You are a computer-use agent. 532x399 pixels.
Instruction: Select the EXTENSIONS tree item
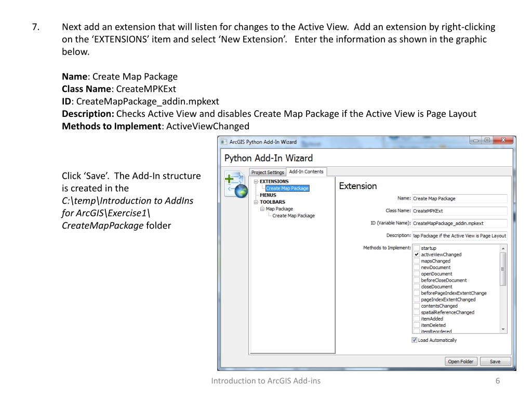274,181
